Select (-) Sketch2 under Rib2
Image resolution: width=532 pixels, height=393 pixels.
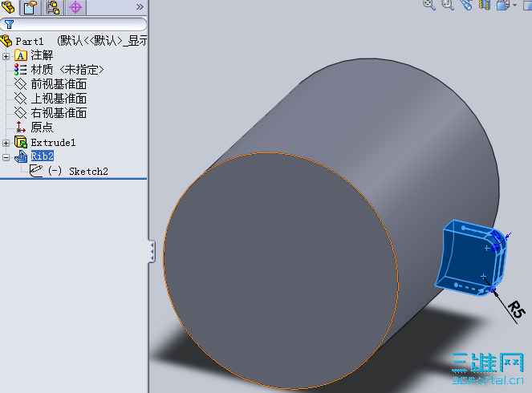click(x=69, y=171)
